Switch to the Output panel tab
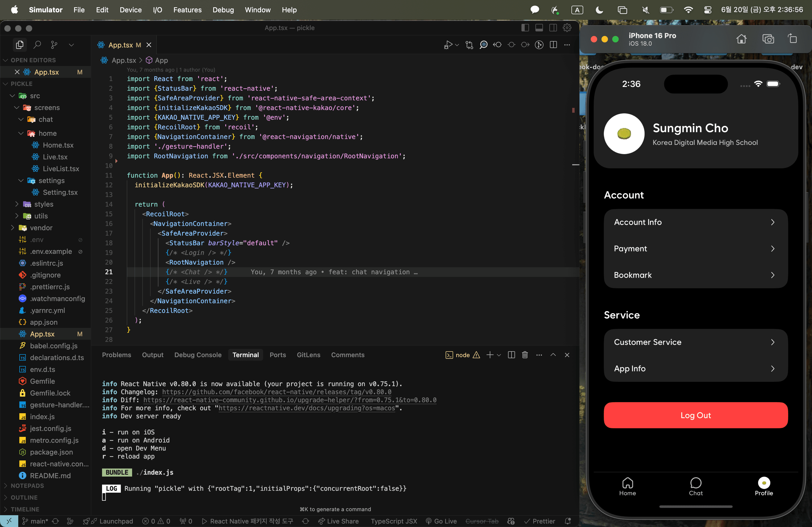The image size is (812, 527). tap(153, 355)
